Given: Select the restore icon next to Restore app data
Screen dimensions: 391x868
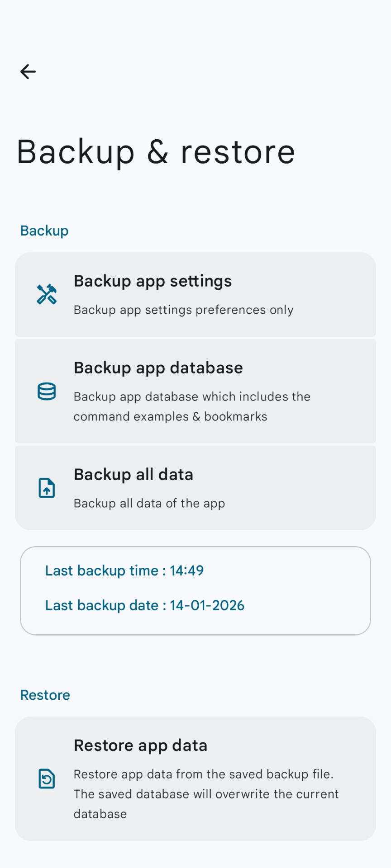Looking at the screenshot, I should (x=46, y=778).
